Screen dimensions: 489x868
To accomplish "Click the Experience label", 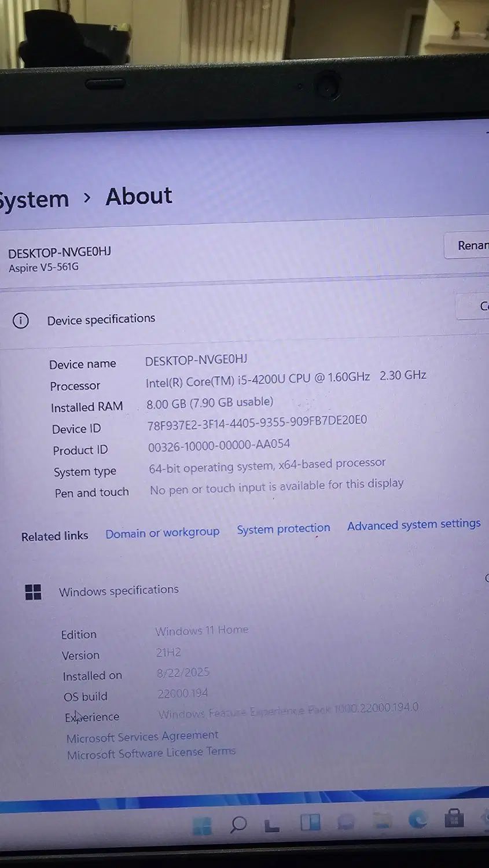I will tap(91, 717).
